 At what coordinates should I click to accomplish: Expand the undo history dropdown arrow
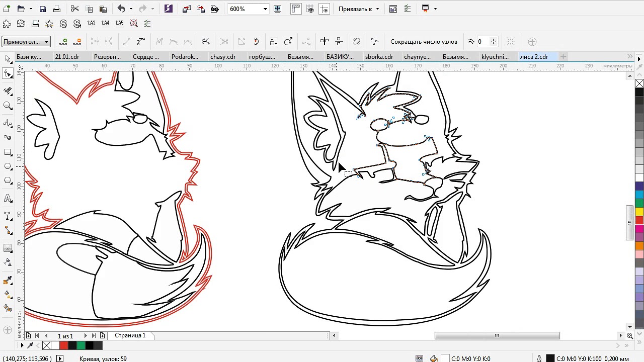pyautogui.click(x=131, y=9)
